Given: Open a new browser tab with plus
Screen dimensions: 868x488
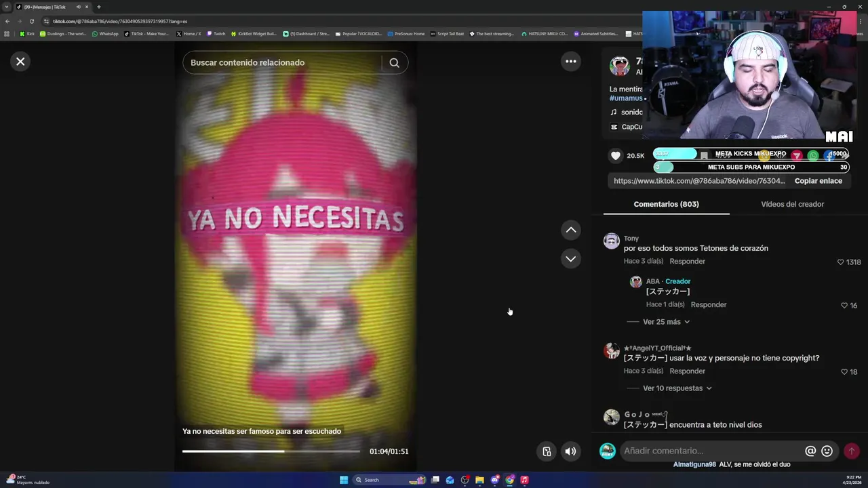Looking at the screenshot, I should click(x=98, y=7).
